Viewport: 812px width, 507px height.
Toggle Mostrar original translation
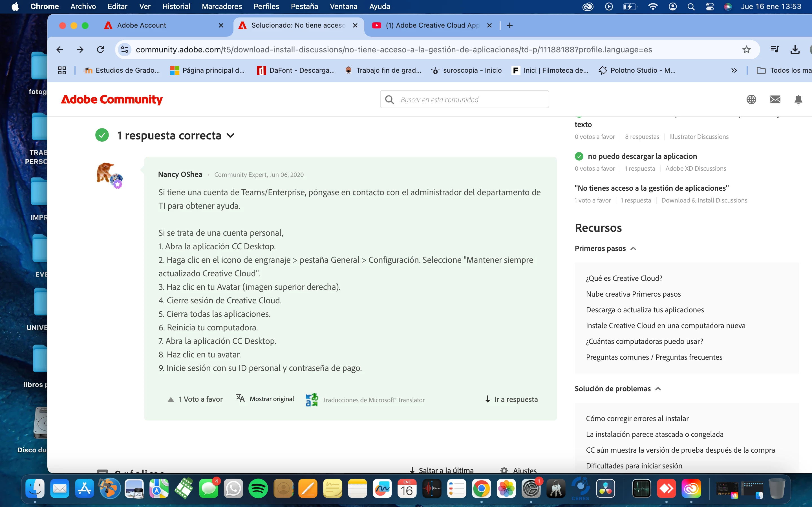pyautogui.click(x=272, y=399)
